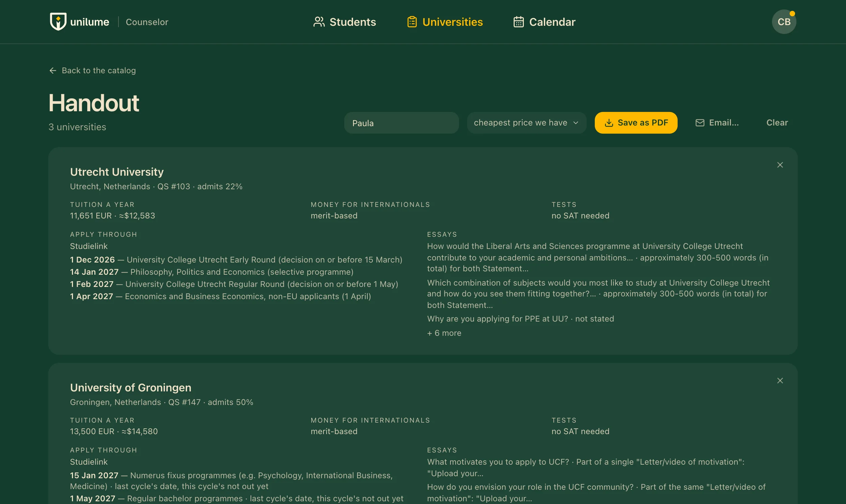Clear the handout list
This screenshot has height=504, width=846.
pyautogui.click(x=777, y=122)
